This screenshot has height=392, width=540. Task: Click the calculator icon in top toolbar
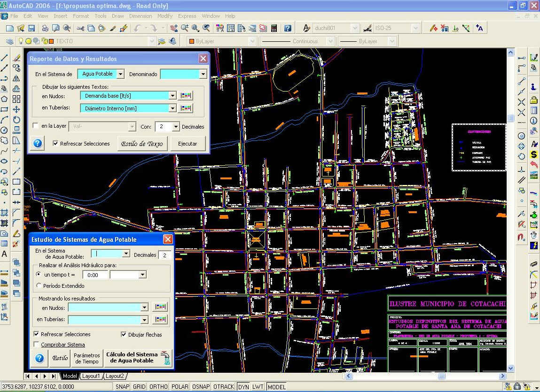coord(274,29)
